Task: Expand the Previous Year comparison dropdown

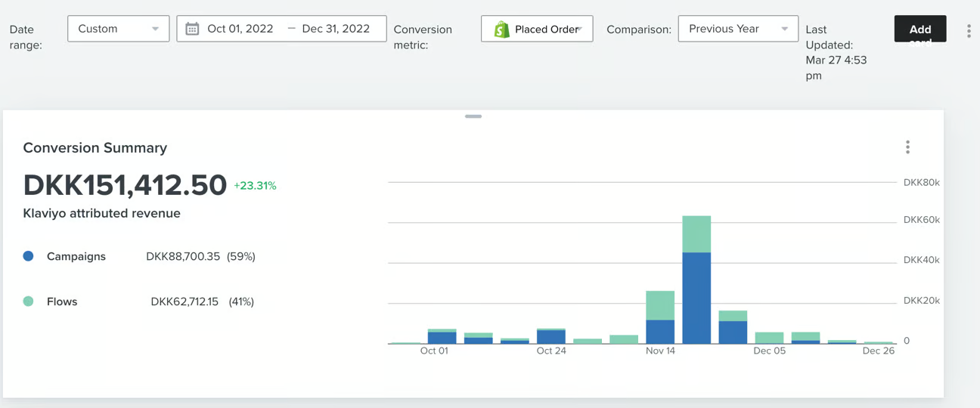Action: point(737,29)
